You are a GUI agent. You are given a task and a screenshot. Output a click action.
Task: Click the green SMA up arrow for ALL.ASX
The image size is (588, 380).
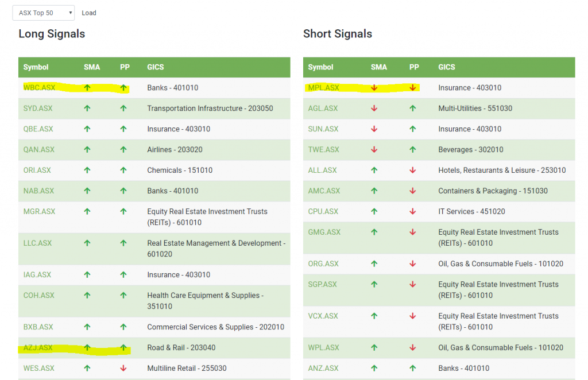pos(374,170)
